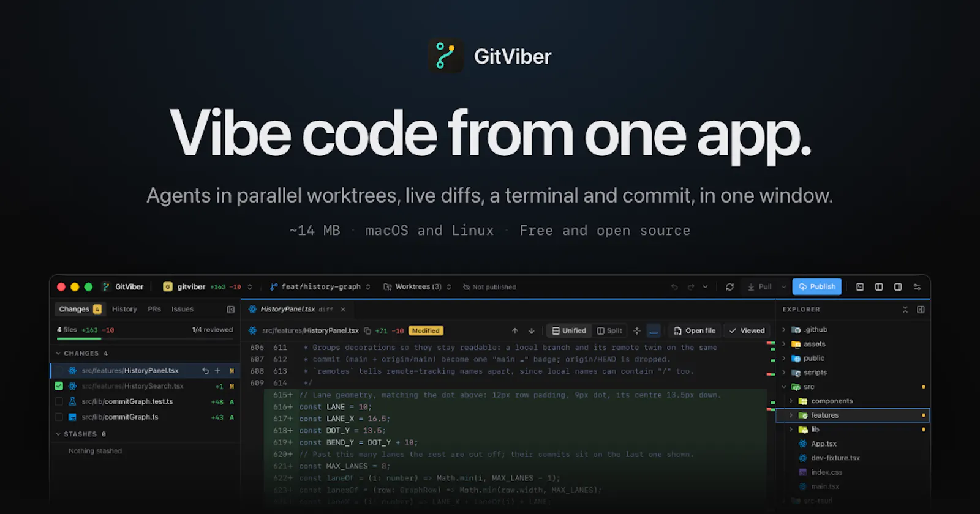Screen dimensions: 980x514
Task: Hide the Explorer panel with its toggle icon
Action: pos(921,310)
